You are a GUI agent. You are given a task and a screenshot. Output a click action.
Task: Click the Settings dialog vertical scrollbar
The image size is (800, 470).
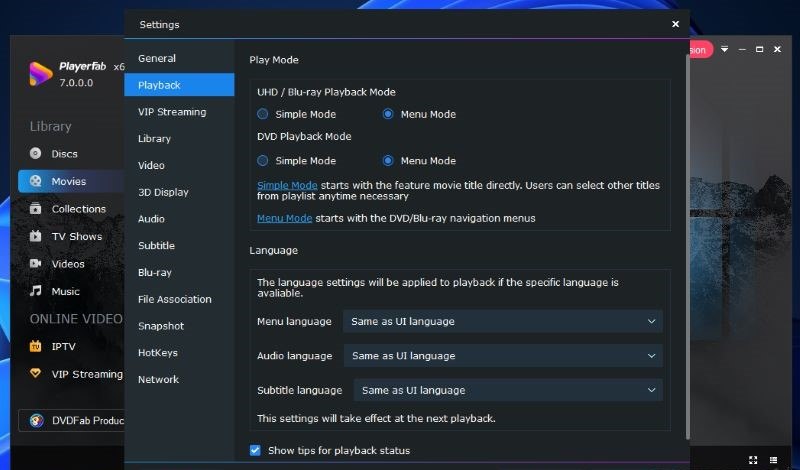(x=687, y=245)
